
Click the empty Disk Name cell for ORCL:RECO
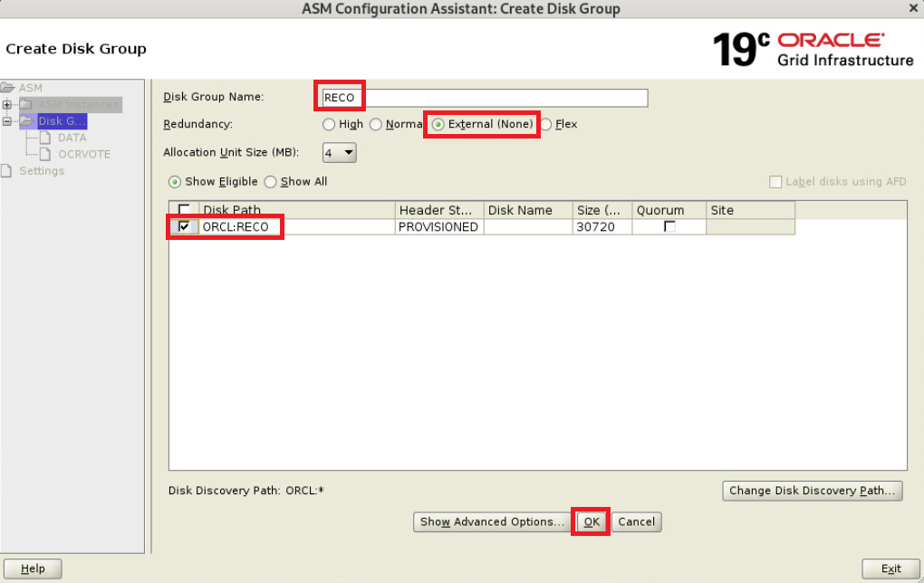pos(528,226)
